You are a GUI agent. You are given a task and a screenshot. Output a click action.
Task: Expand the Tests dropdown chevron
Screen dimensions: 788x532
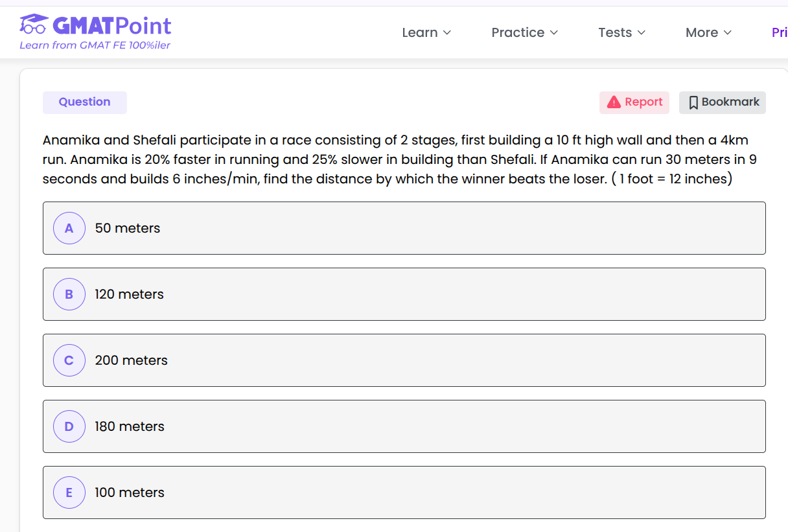point(642,32)
